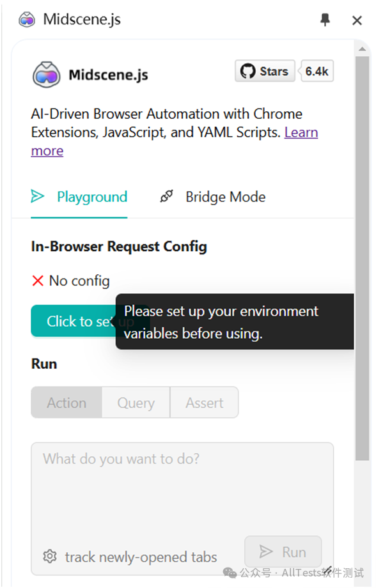This screenshot has width=376, height=588.
Task: Click the Playground paper-plane icon
Action: (x=38, y=196)
